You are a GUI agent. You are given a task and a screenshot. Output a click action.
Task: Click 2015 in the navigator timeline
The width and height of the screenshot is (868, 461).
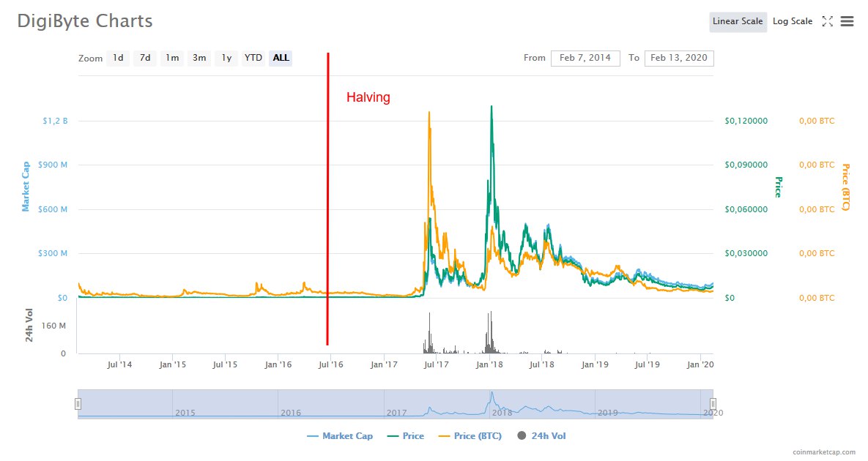click(x=185, y=413)
